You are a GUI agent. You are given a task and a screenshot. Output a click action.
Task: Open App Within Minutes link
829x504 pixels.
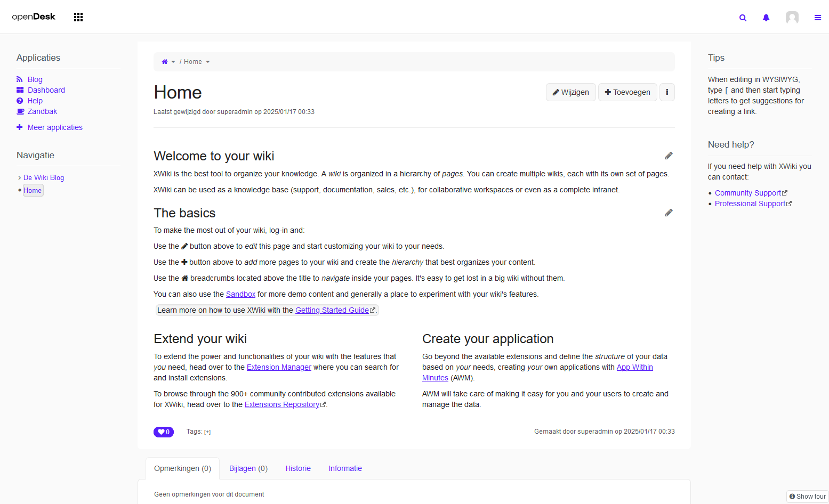click(x=634, y=367)
